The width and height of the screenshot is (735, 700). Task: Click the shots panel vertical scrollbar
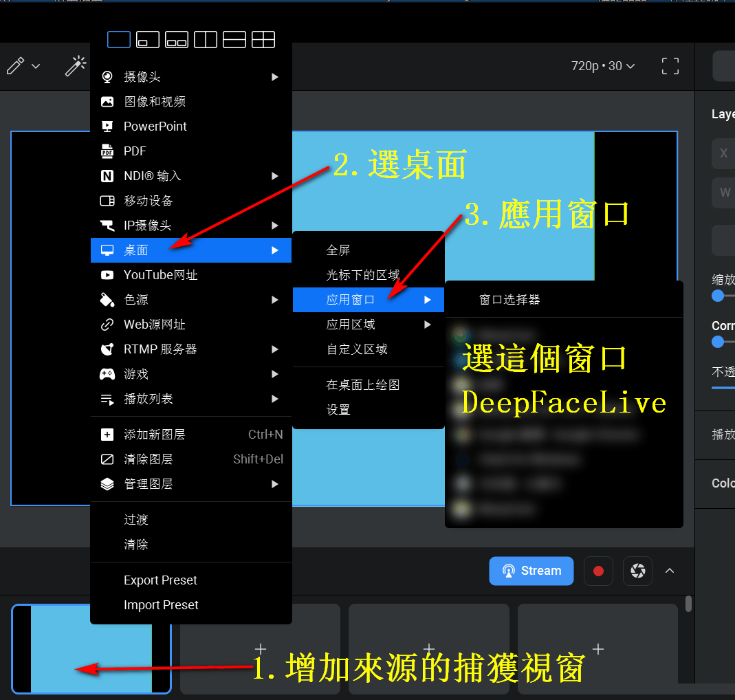pyautogui.click(x=688, y=604)
